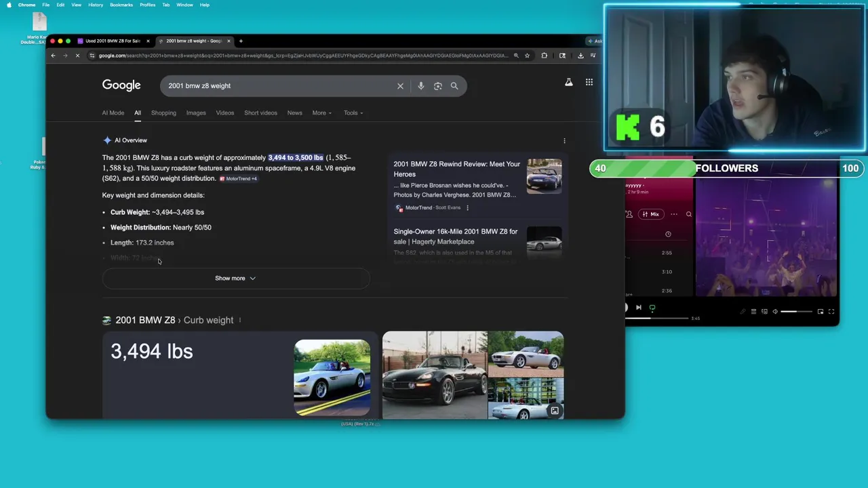Image resolution: width=868 pixels, height=488 pixels.
Task: Open MotorTrend article thumbnail image
Action: (544, 176)
